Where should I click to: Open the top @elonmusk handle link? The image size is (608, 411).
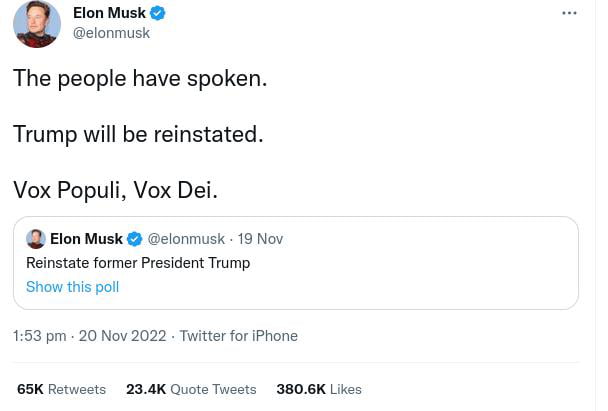tap(112, 33)
